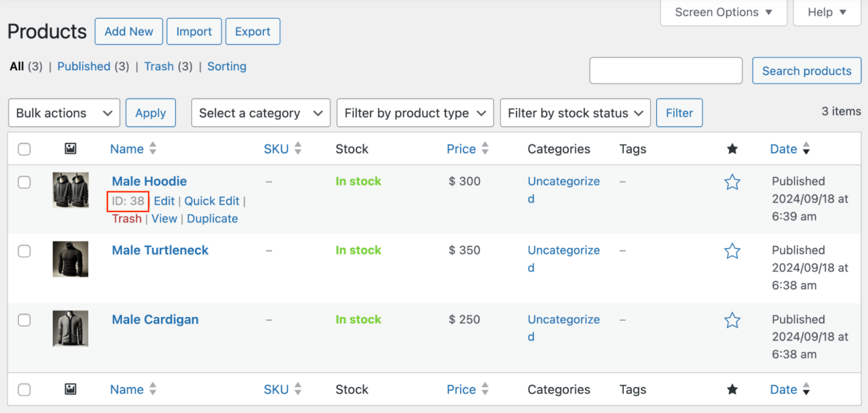Click the Add New product button
Image resolution: width=868 pixels, height=413 pixels.
[x=128, y=31]
